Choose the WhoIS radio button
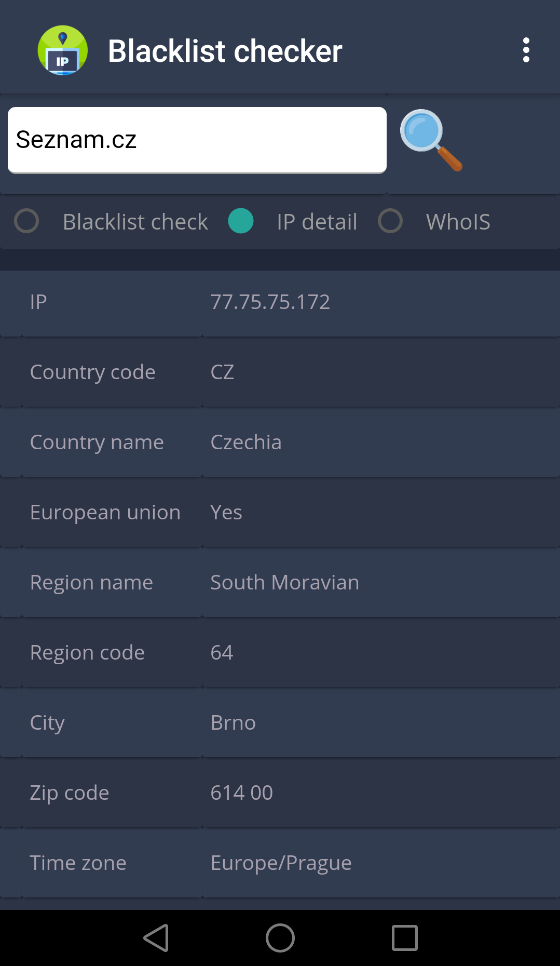Viewport: 560px width, 966px height. (x=390, y=221)
